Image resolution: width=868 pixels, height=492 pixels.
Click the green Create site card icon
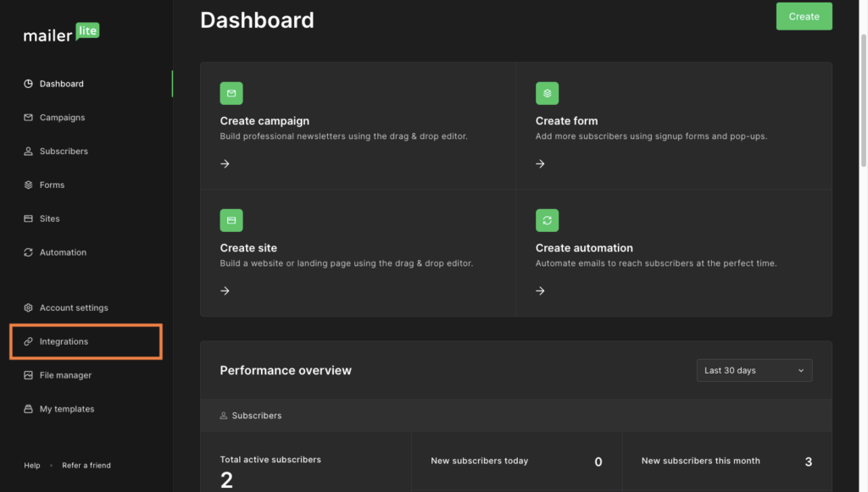(x=231, y=220)
